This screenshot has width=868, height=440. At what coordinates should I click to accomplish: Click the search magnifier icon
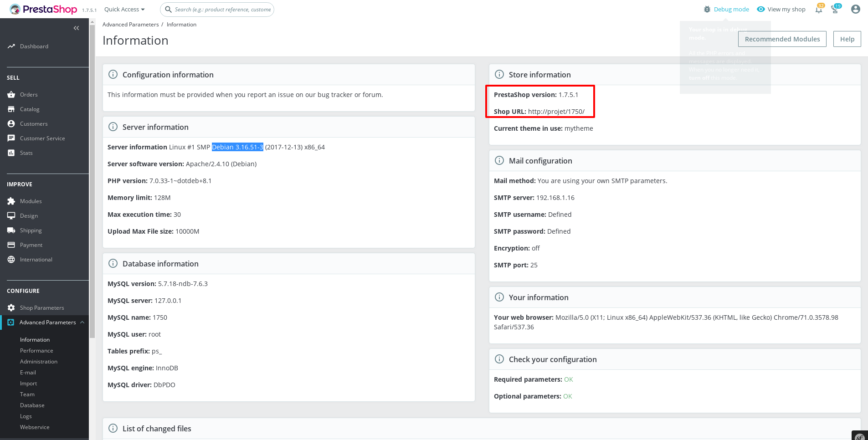click(x=168, y=9)
